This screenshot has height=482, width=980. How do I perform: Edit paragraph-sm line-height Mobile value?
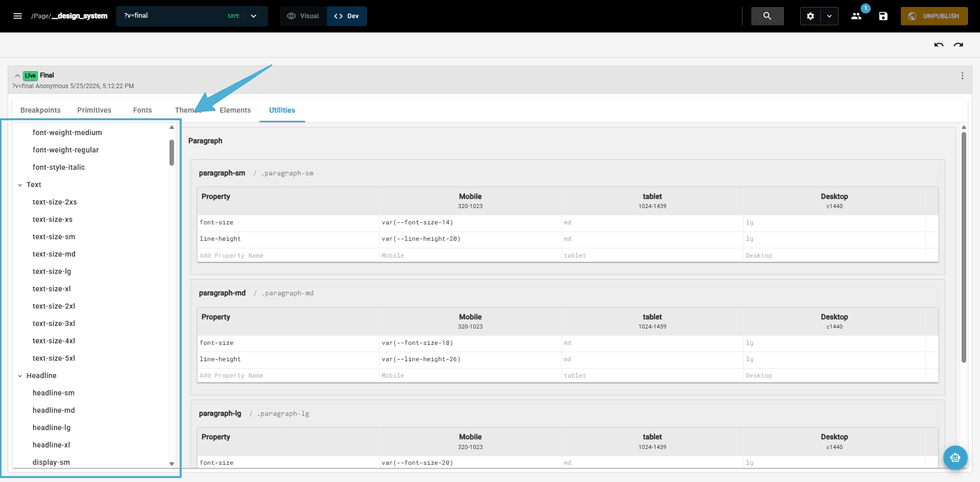click(x=470, y=239)
